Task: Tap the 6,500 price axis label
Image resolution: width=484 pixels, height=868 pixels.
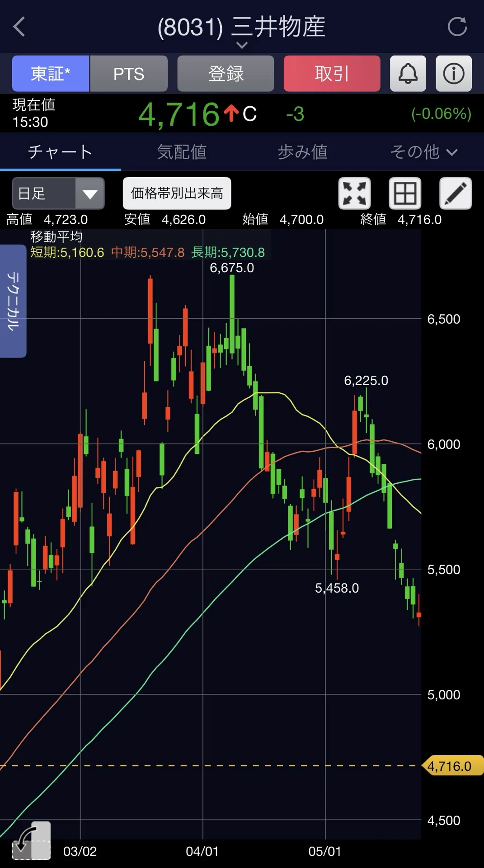Action: coord(444,319)
